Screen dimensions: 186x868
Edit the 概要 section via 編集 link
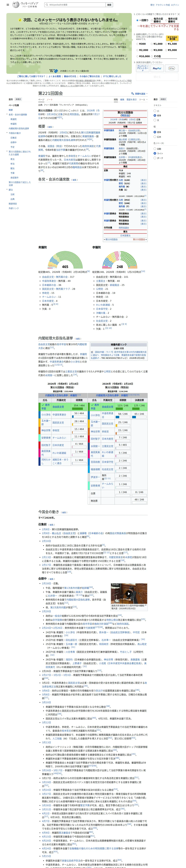pos(50,127)
